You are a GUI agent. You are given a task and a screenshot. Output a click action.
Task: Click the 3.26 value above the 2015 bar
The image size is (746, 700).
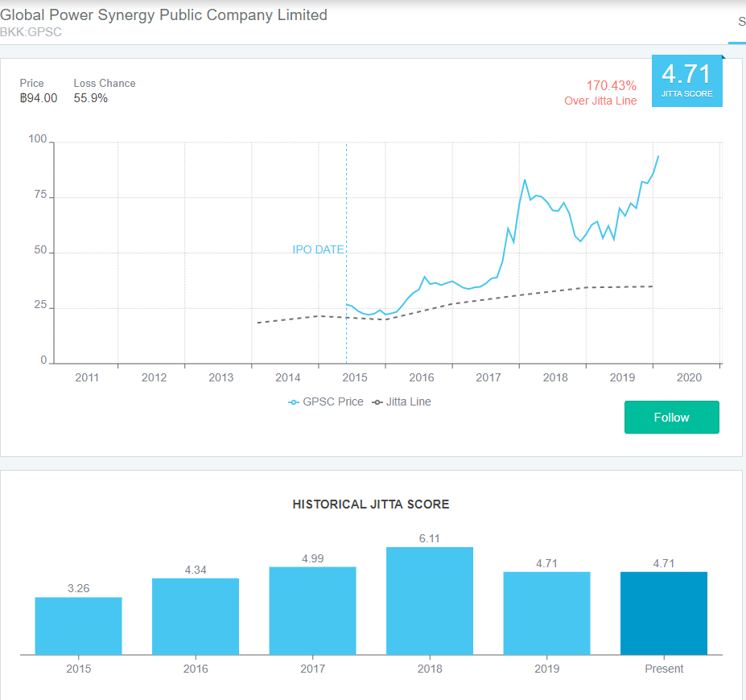click(x=79, y=588)
